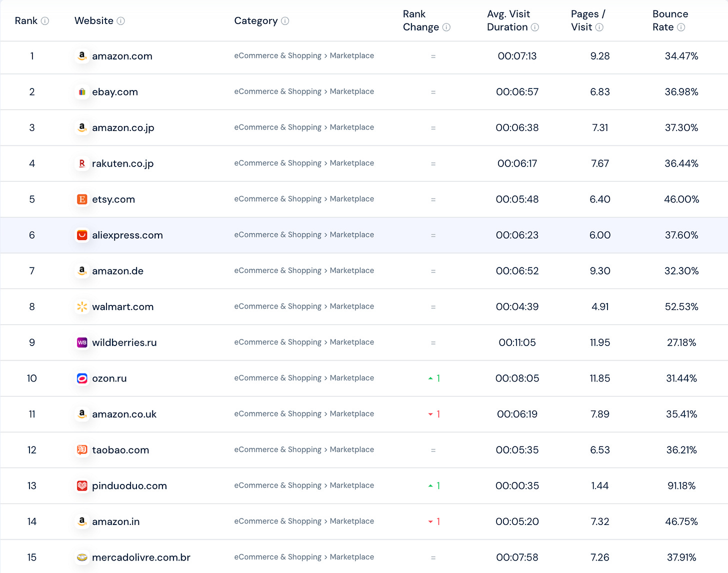
Task: Select the Pages / Visit column header
Action: click(x=588, y=21)
